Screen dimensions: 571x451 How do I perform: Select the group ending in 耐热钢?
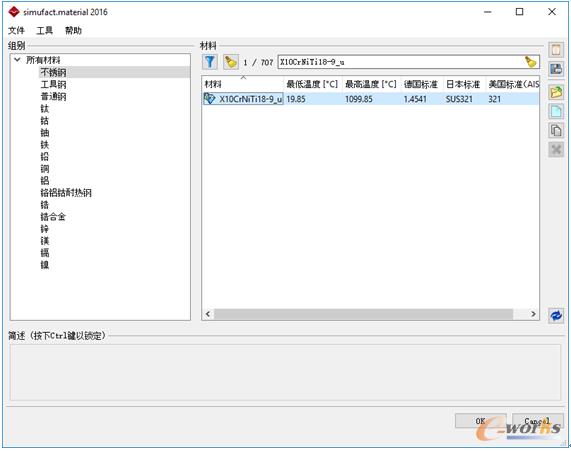coord(66,193)
